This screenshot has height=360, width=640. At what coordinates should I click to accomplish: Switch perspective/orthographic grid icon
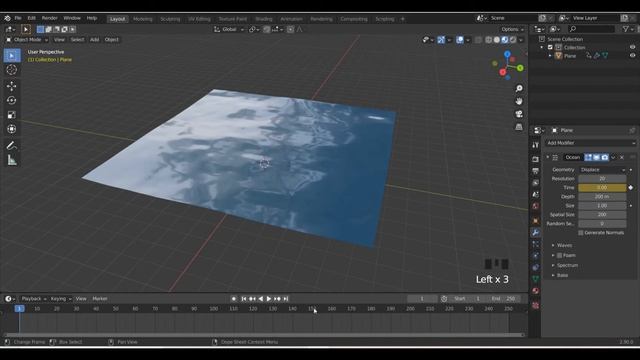pyautogui.click(x=519, y=127)
